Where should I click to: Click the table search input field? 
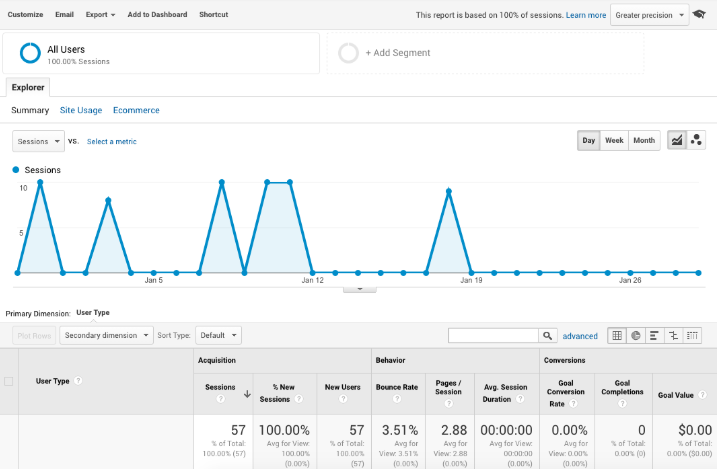coord(493,336)
